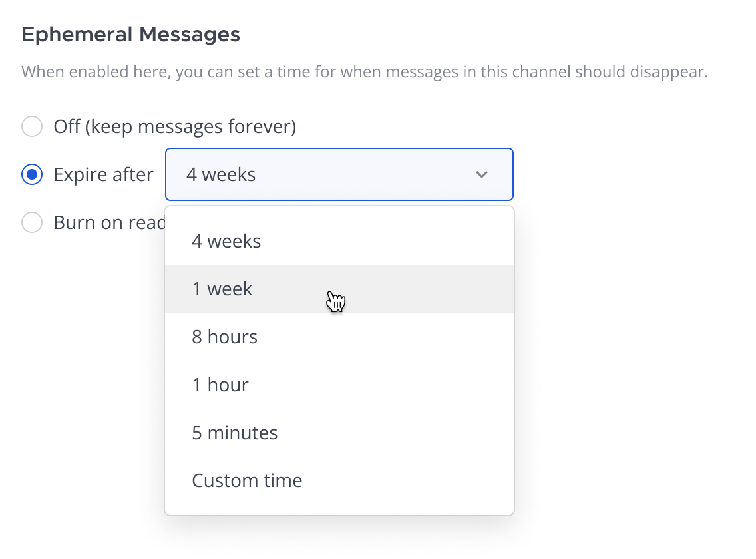
Task: Click empty white space right of the options list
Action: [627, 362]
